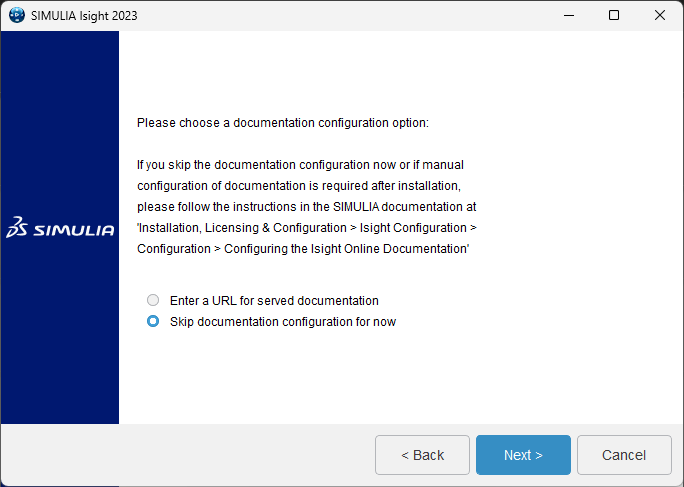Click the 'SIMULIA Isight 2023' window title text
684x487 pixels.
tap(84, 16)
